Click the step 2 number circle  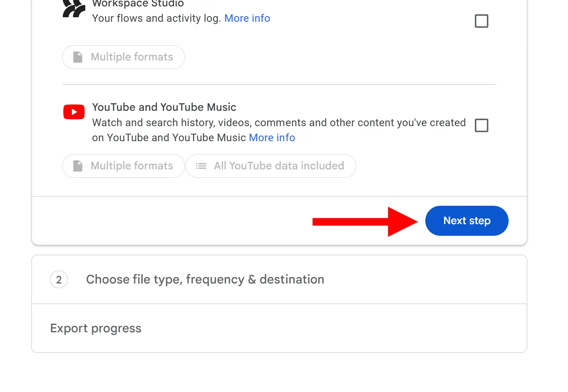tap(59, 280)
